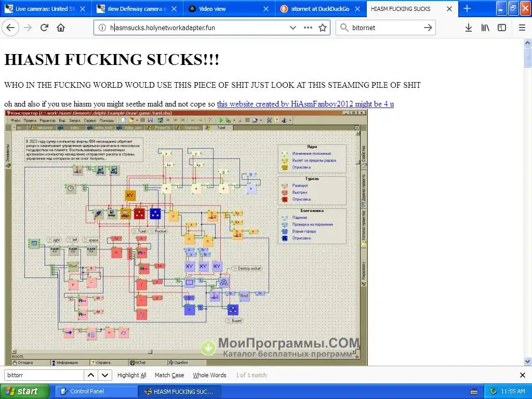Click the page scrollbar down arrow
Viewport: 532px width, 399px height.
coord(527,362)
